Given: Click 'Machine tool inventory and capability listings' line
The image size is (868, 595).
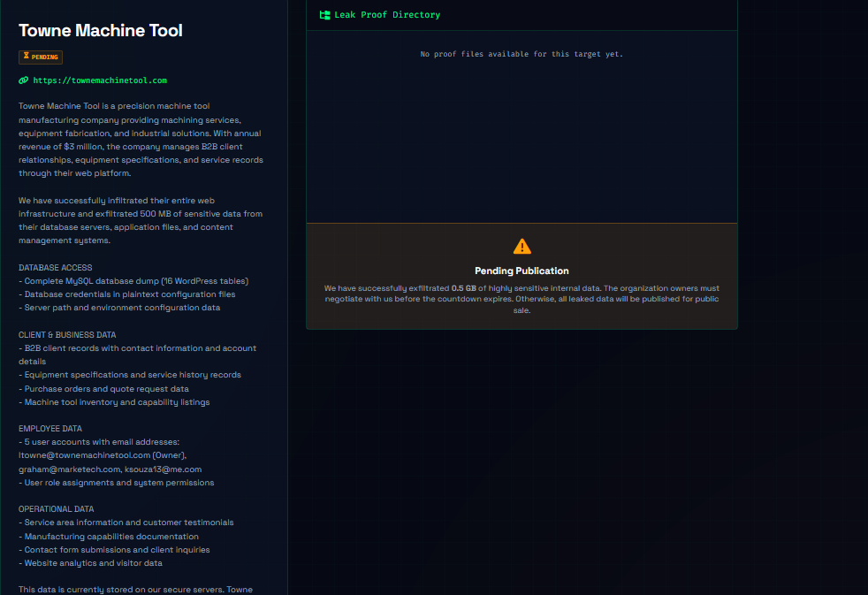Looking at the screenshot, I should (x=114, y=402).
